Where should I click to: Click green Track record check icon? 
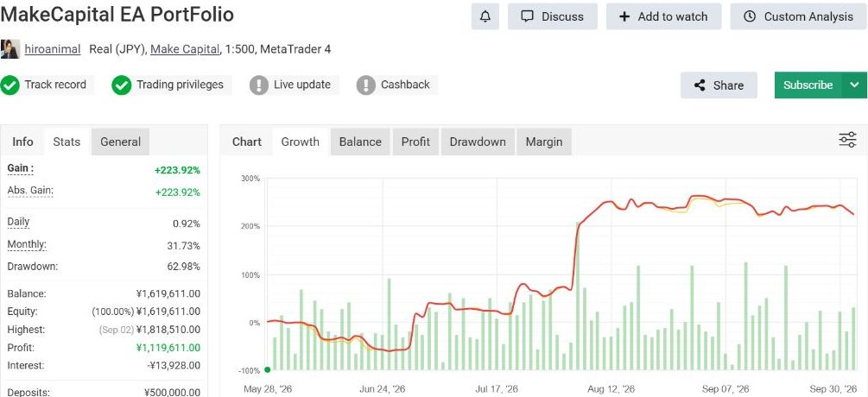[10, 85]
